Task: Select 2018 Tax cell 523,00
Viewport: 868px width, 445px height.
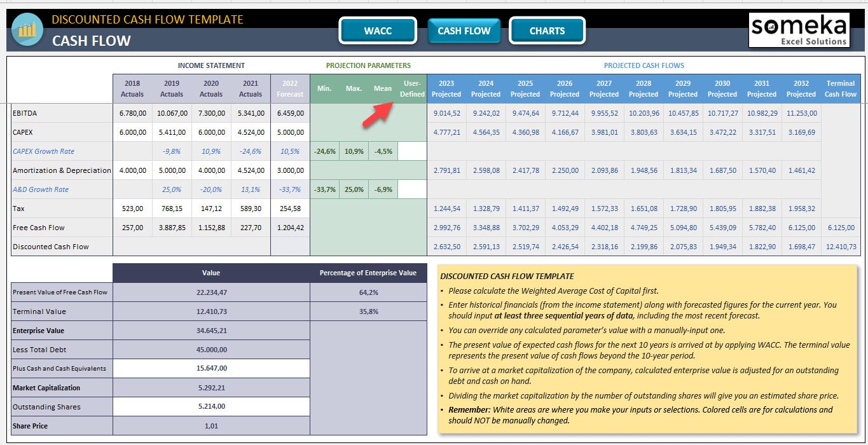Action: pyautogui.click(x=132, y=209)
